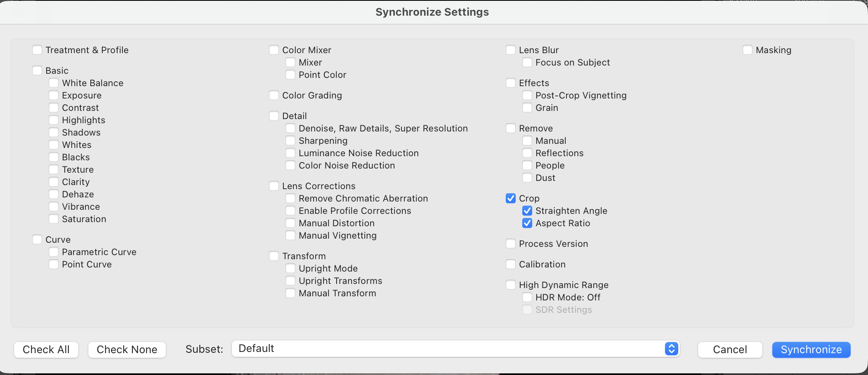The width and height of the screenshot is (868, 375).
Task: Click the Check None button
Action: [x=127, y=349]
